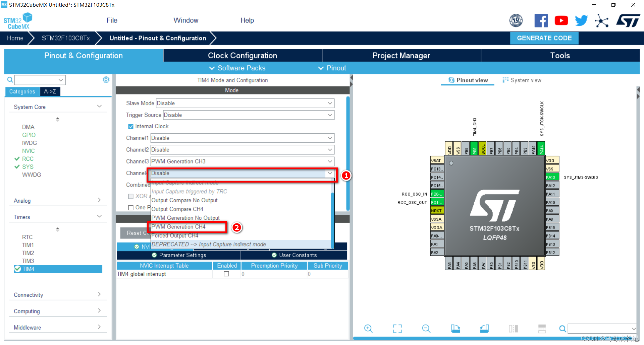Expand the Middleware category
644x345 pixels.
[58, 328]
